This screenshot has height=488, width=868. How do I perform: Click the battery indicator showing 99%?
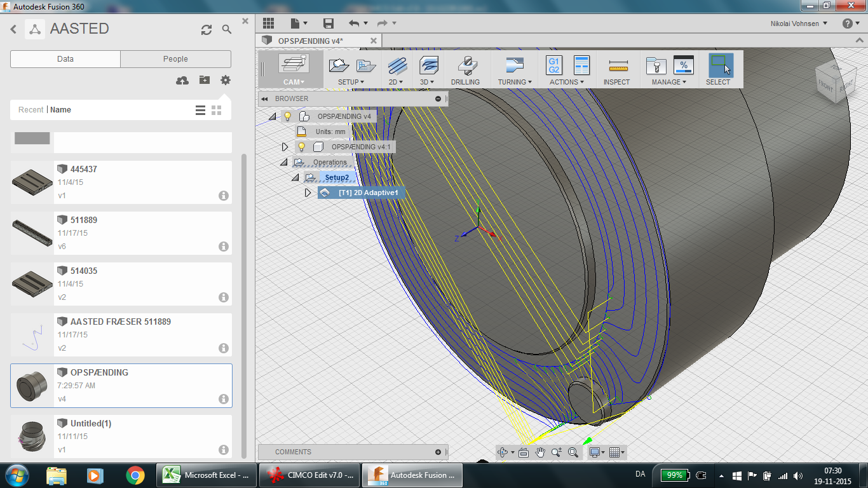(x=674, y=475)
